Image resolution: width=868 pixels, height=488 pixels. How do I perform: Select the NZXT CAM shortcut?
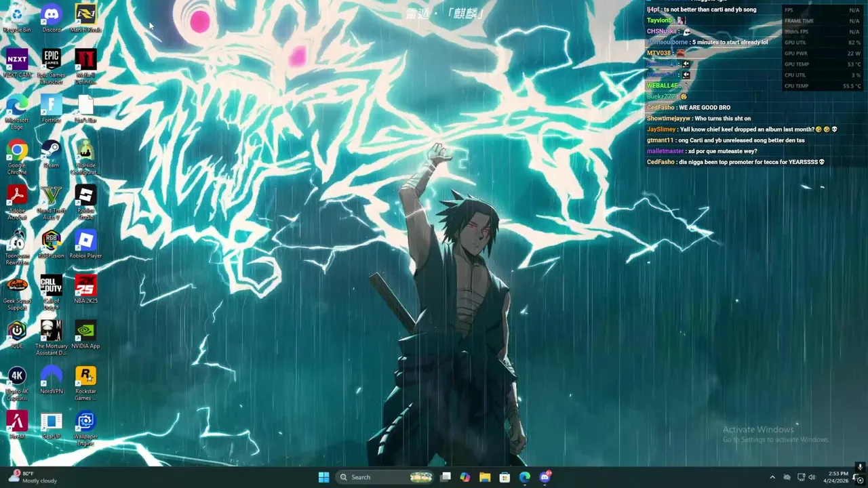tap(17, 64)
